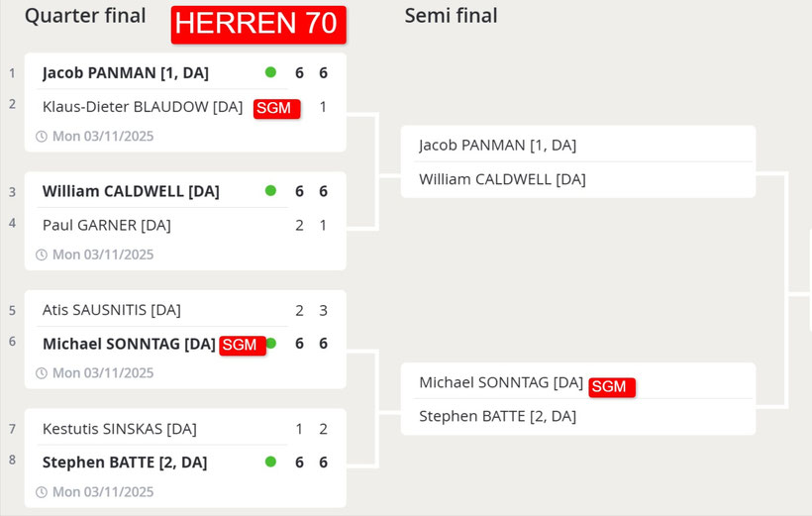Open William CALDWELL in the Semi final box
Viewport: 812px width, 516px height.
502,179
